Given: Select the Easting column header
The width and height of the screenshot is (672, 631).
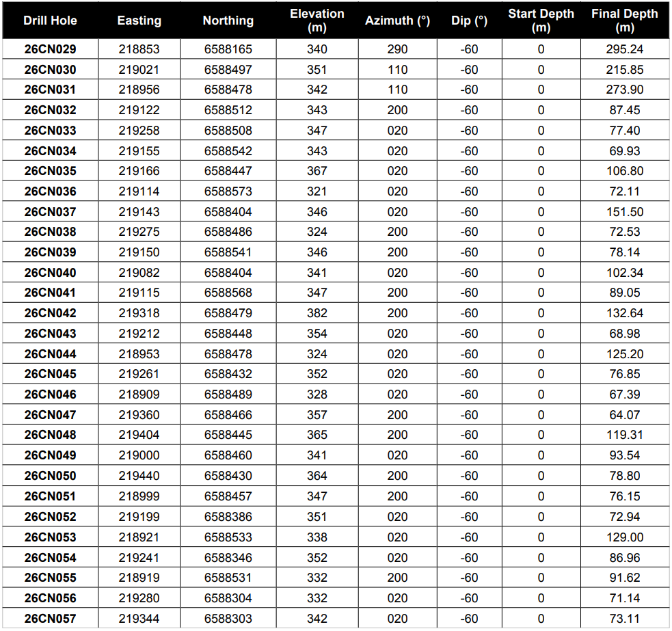Looking at the screenshot, I should (139, 21).
